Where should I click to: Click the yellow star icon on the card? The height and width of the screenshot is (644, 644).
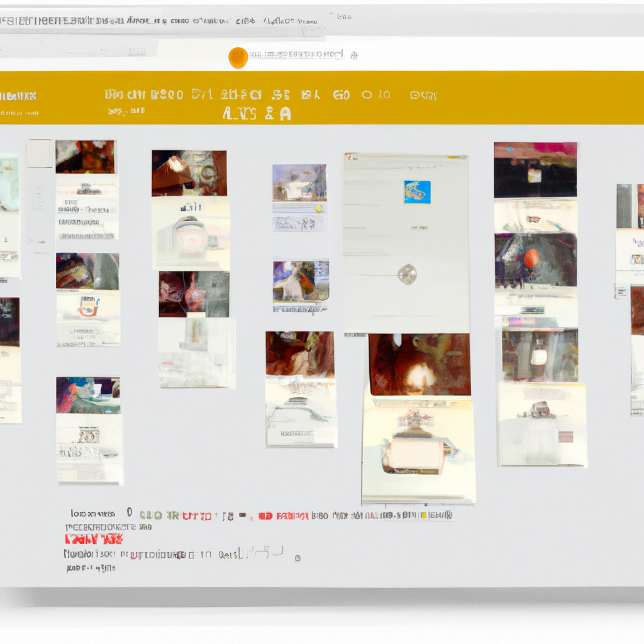coord(319,209)
